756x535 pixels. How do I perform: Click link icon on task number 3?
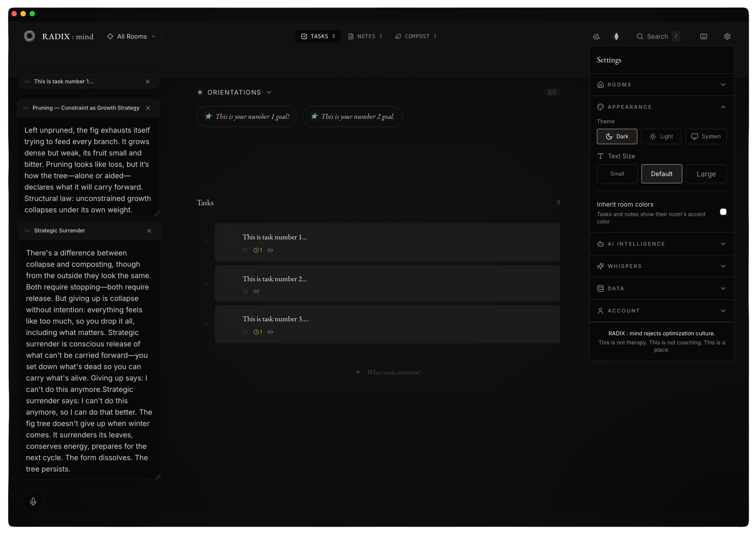(x=270, y=332)
